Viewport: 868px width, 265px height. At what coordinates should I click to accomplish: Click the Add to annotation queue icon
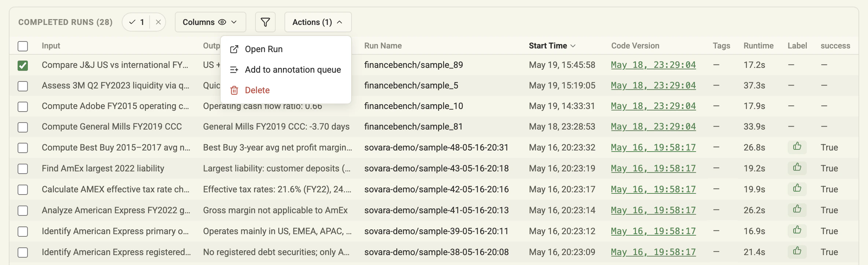[x=234, y=70]
